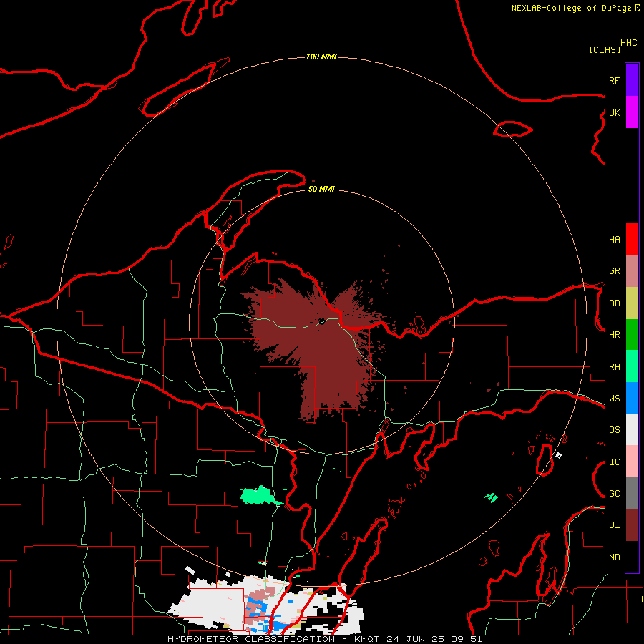Click the [CLAS] legend header
Image resolution: width=644 pixels, height=644 pixels.
605,49
